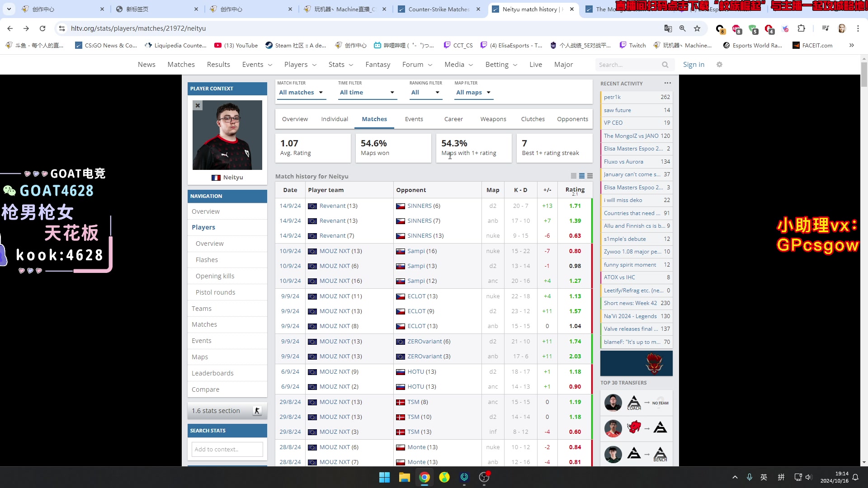Open the Live link in navbar
Viewport: 868px width, 488px height.
(x=536, y=65)
